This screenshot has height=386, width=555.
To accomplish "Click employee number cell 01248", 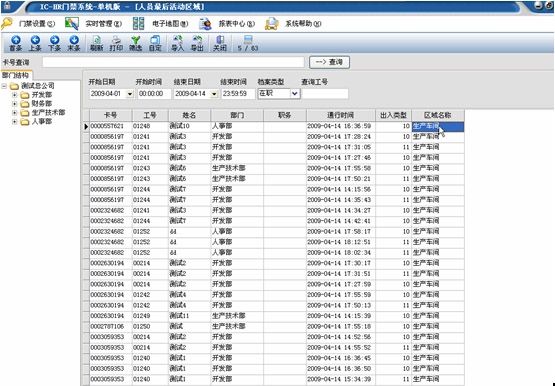I will [x=150, y=126].
